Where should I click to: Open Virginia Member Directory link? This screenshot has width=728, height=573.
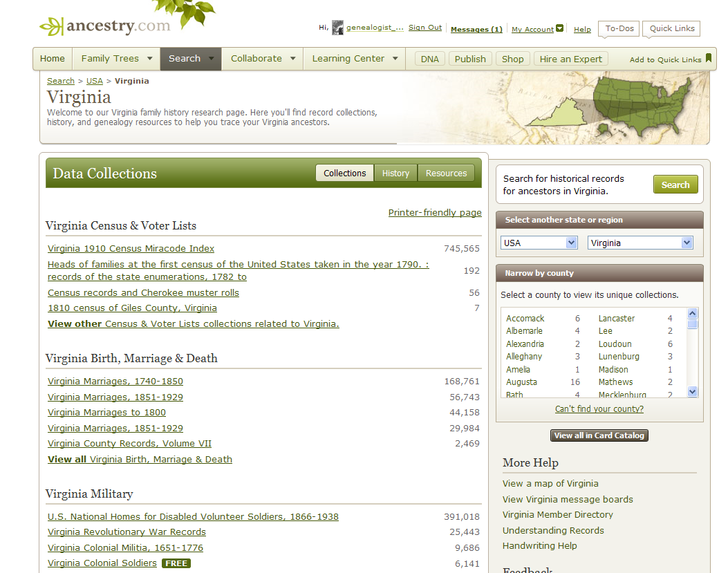558,514
